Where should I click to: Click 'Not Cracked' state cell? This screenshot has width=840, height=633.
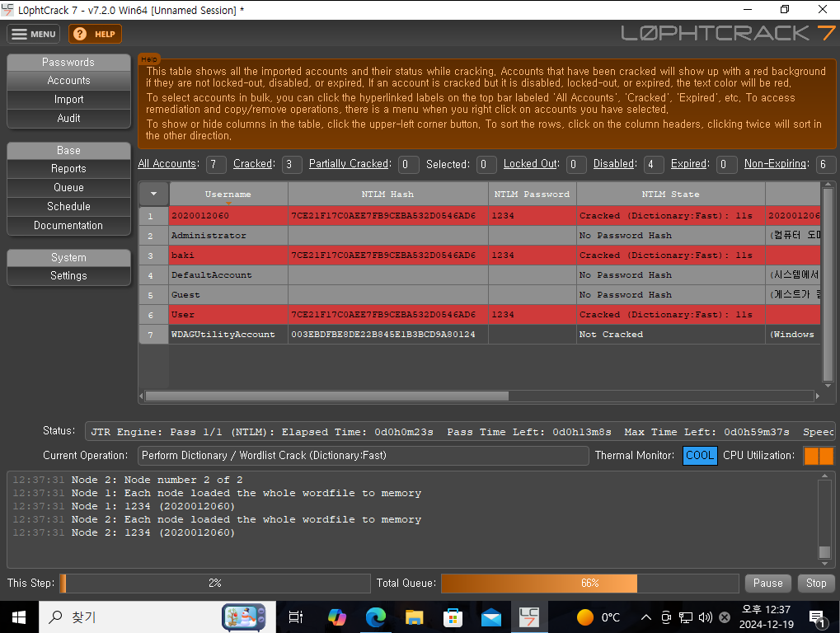click(x=671, y=334)
